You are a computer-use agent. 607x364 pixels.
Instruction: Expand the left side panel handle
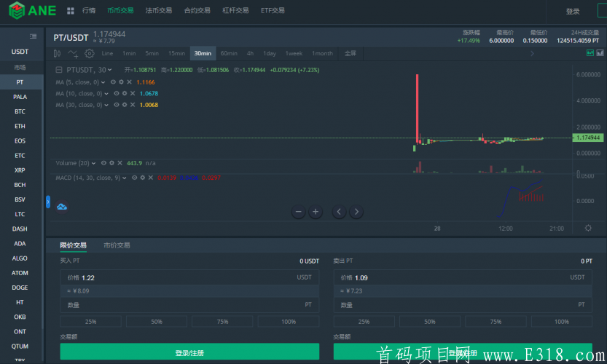click(x=48, y=201)
